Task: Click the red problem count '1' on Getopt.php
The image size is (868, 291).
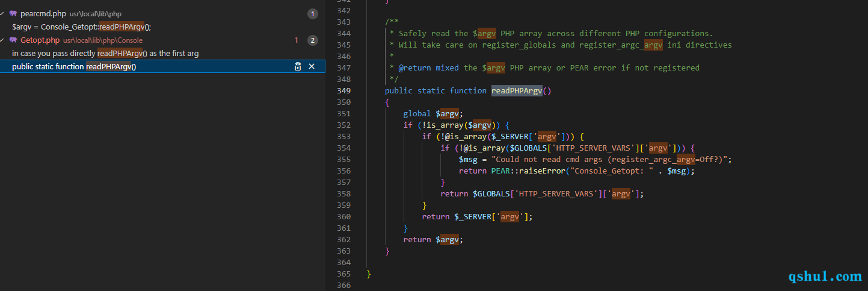Action: coord(296,40)
